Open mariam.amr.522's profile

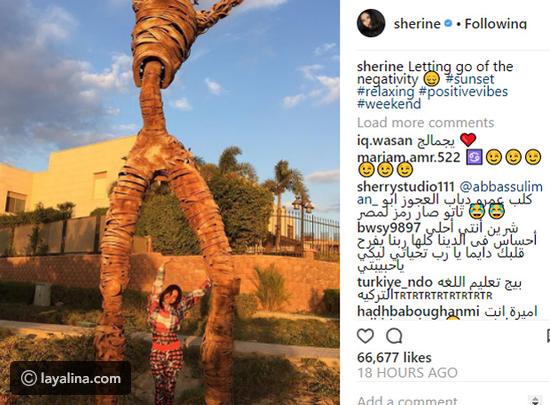pyautogui.click(x=409, y=157)
